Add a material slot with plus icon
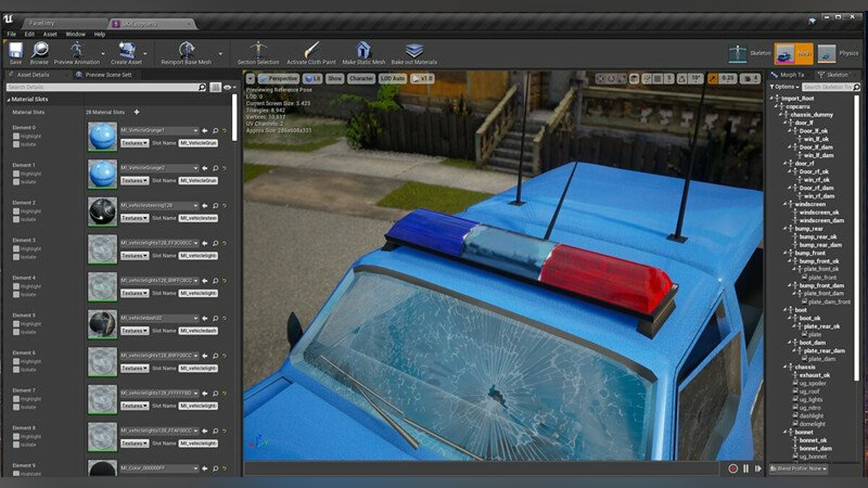 click(137, 112)
